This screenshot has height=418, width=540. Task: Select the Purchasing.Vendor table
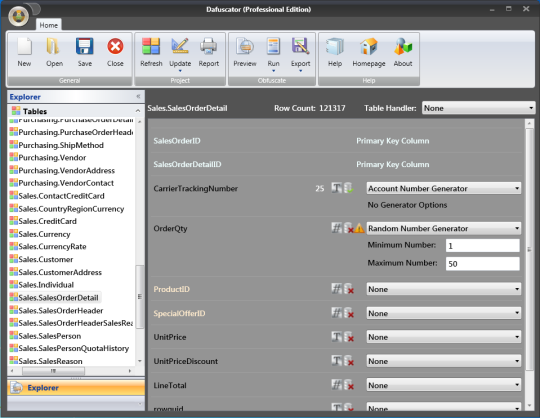[x=52, y=158]
